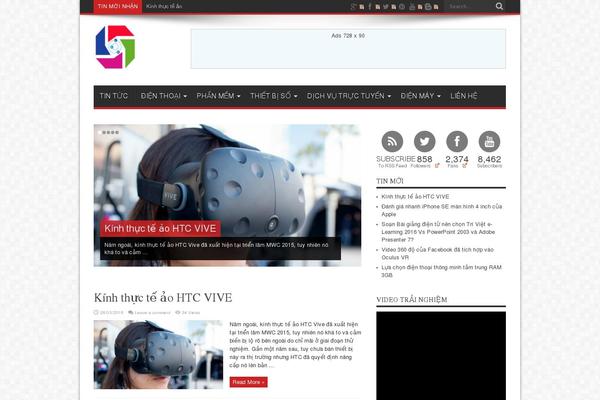
Task: Open sidebar news link Kính thực tế ảo HTC VIVE
Action: [x=415, y=196]
